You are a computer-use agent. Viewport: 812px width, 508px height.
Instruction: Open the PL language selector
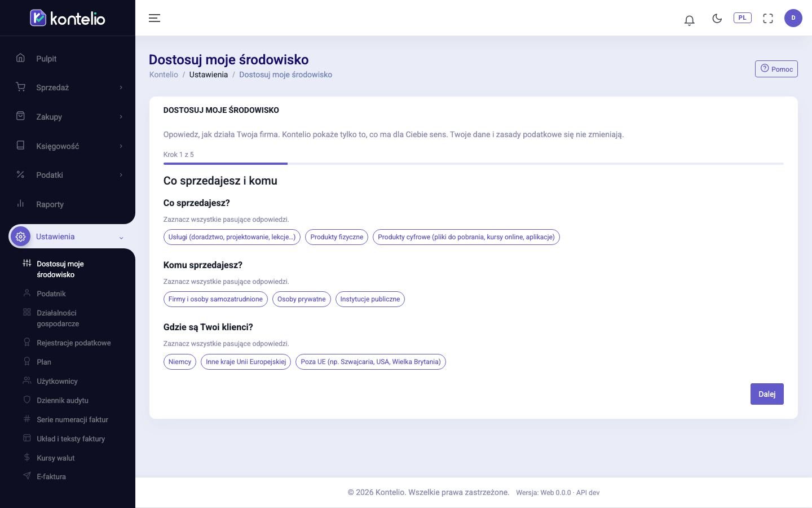(x=743, y=17)
